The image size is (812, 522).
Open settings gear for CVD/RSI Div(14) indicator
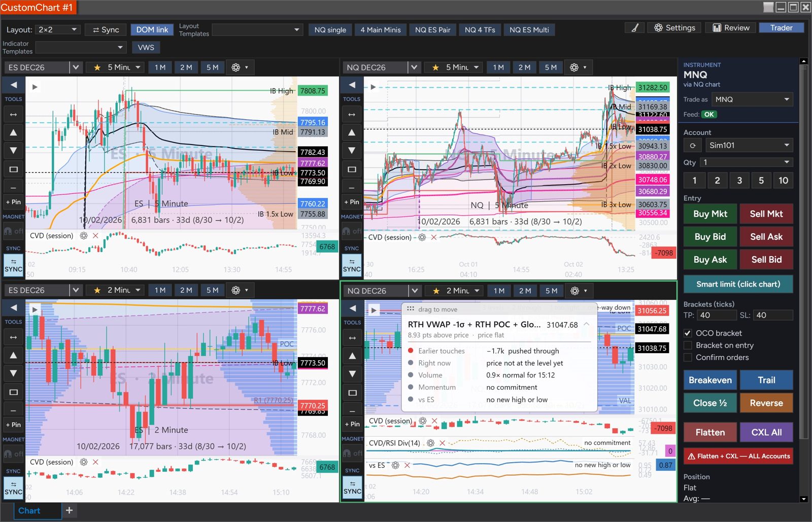430,443
